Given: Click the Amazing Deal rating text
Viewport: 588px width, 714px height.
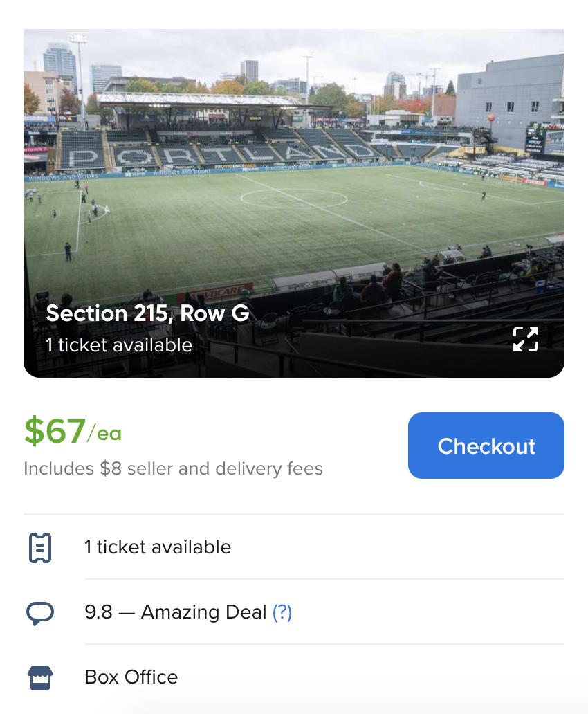Looking at the screenshot, I should click(203, 612).
